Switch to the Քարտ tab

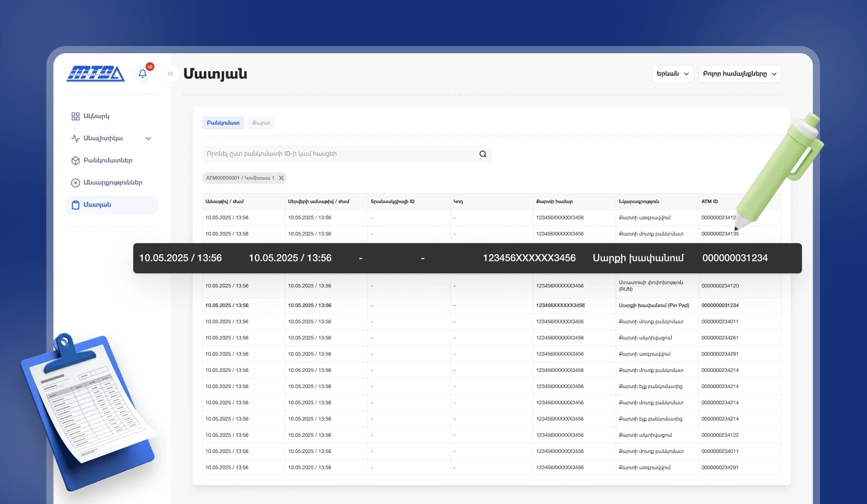click(x=261, y=123)
